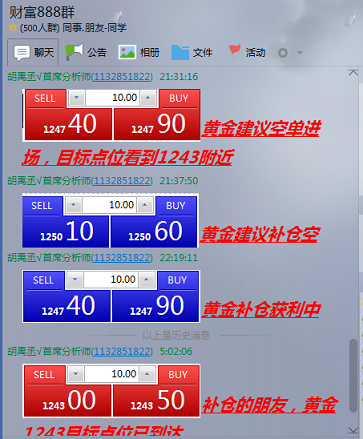Click decrease lot arrow in 5:02:06 quote panel
The height and width of the screenshot is (439, 363).
(76, 374)
